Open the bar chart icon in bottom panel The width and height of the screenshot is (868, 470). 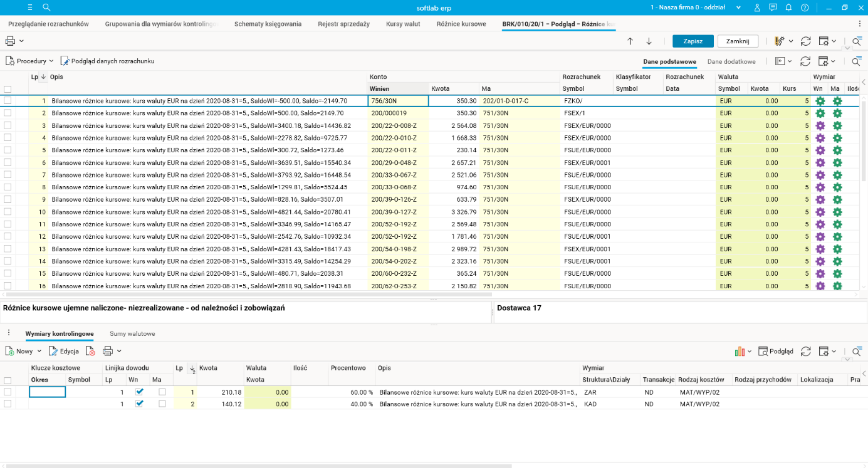pyautogui.click(x=740, y=352)
